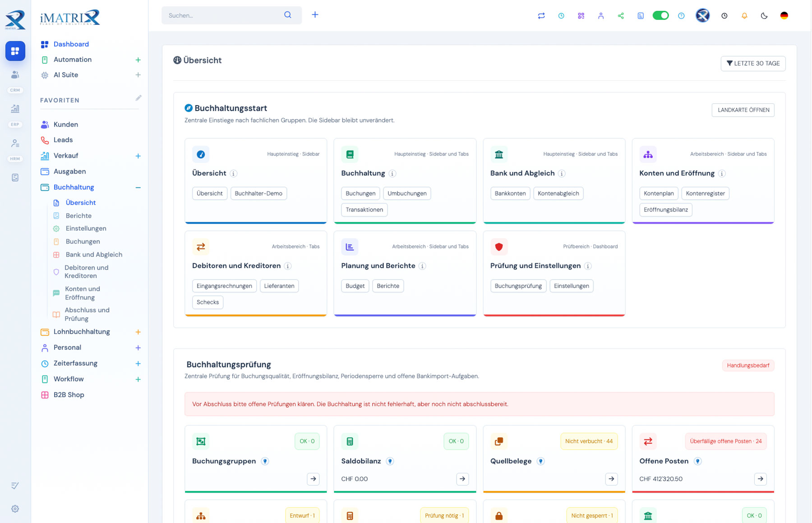Open the Kontenabgleich chip
The height and width of the screenshot is (523, 812).
click(558, 193)
